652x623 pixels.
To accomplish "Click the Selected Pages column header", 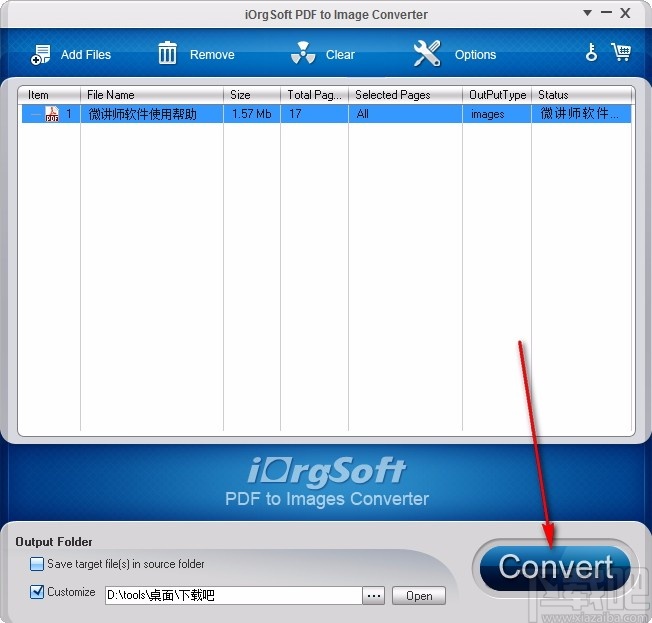I will 405,95.
